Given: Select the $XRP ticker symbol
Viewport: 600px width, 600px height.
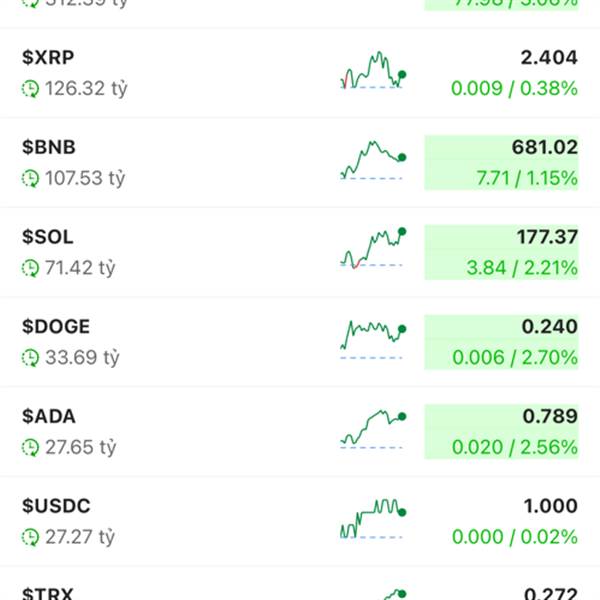Looking at the screenshot, I should pos(48,58).
